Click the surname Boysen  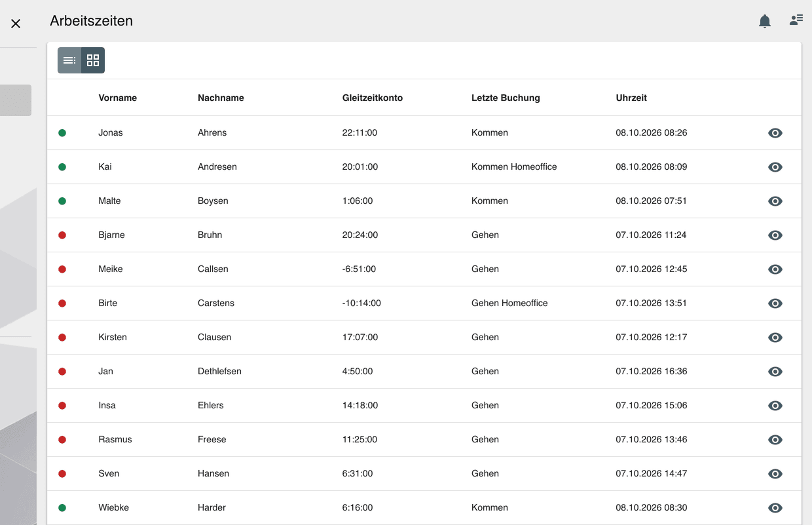(x=213, y=201)
